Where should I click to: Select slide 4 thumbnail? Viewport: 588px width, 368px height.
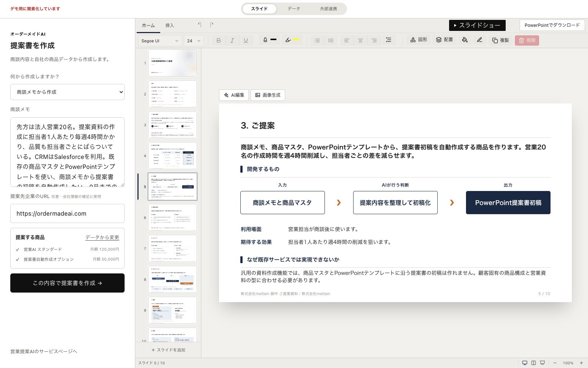coord(172,156)
